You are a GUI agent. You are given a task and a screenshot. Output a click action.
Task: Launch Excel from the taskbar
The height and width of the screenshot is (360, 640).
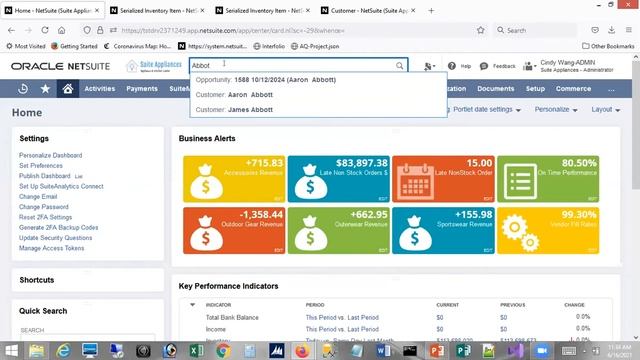(x=197, y=351)
